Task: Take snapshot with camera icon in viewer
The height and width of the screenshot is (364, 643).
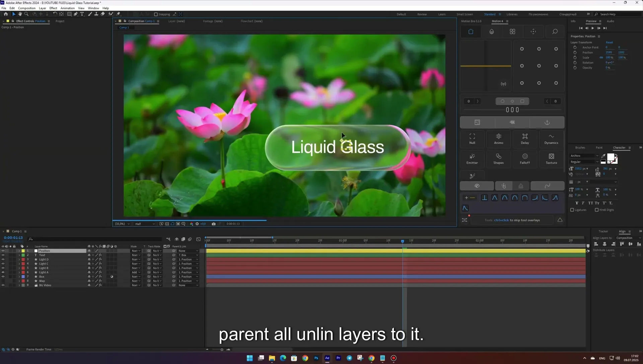Action: click(x=214, y=224)
